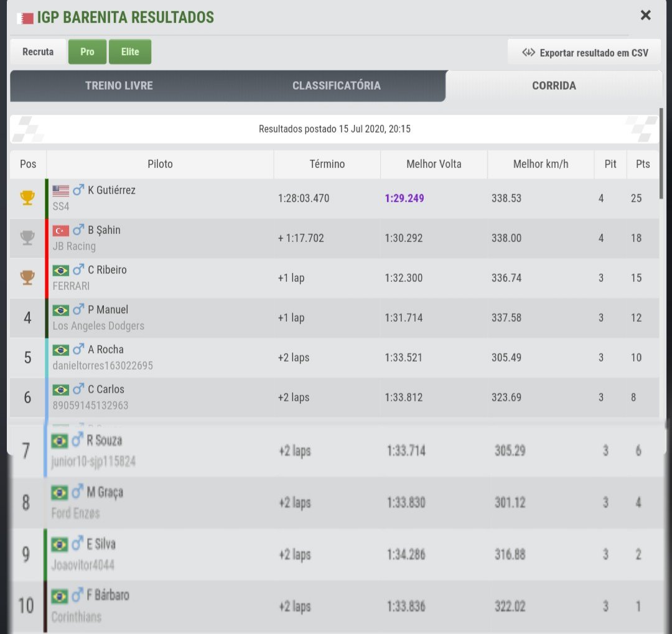Open driver P Manuel
672x634 pixels.
pos(108,310)
